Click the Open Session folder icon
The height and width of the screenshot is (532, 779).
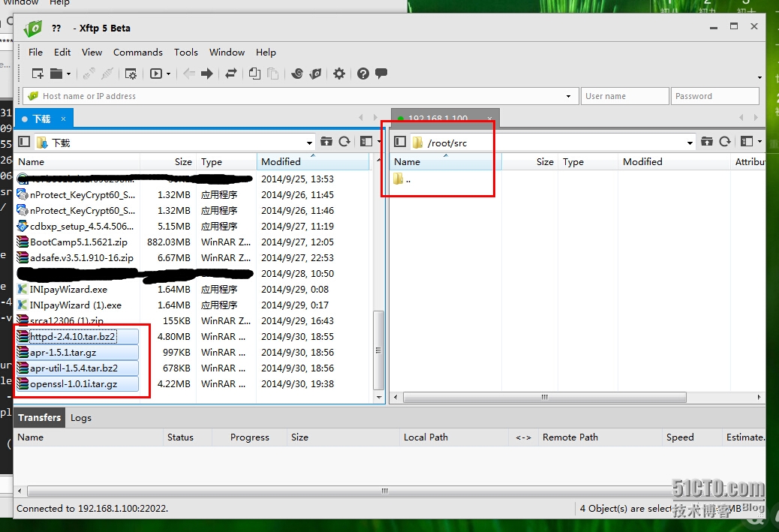(x=56, y=74)
